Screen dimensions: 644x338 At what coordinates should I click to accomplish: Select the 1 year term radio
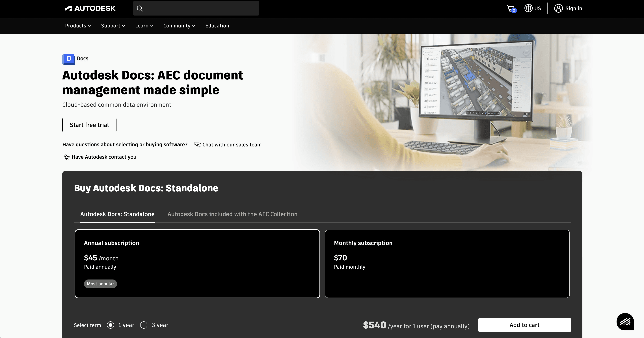pos(111,325)
